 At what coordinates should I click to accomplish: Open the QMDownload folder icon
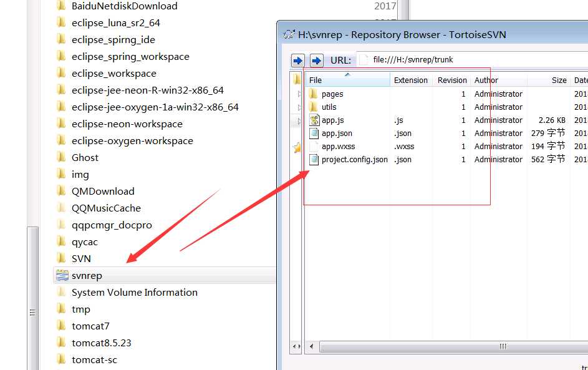coord(62,191)
